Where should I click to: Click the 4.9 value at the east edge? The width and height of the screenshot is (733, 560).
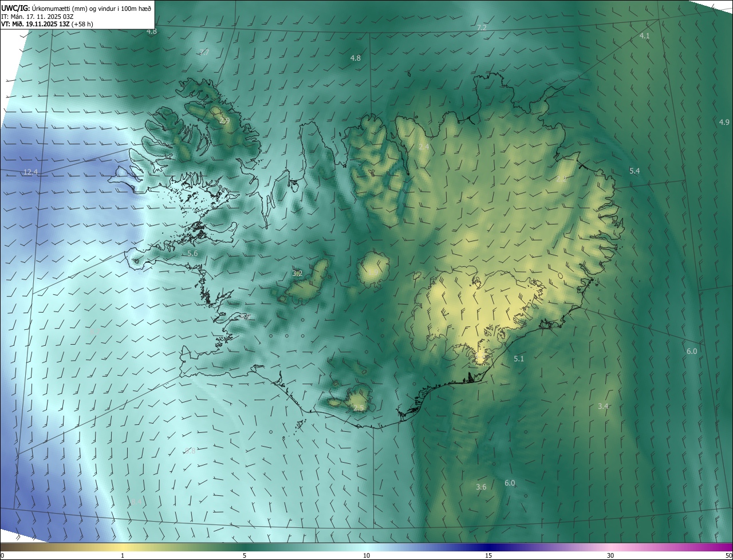724,122
